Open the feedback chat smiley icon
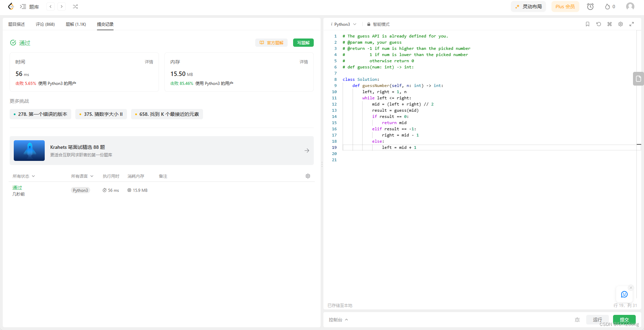Image resolution: width=644 pixels, height=330 pixels. 624,294
